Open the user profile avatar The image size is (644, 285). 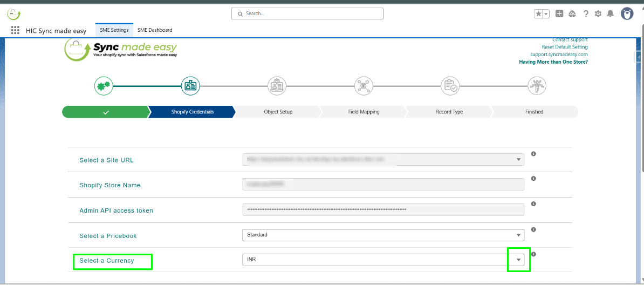pyautogui.click(x=627, y=13)
